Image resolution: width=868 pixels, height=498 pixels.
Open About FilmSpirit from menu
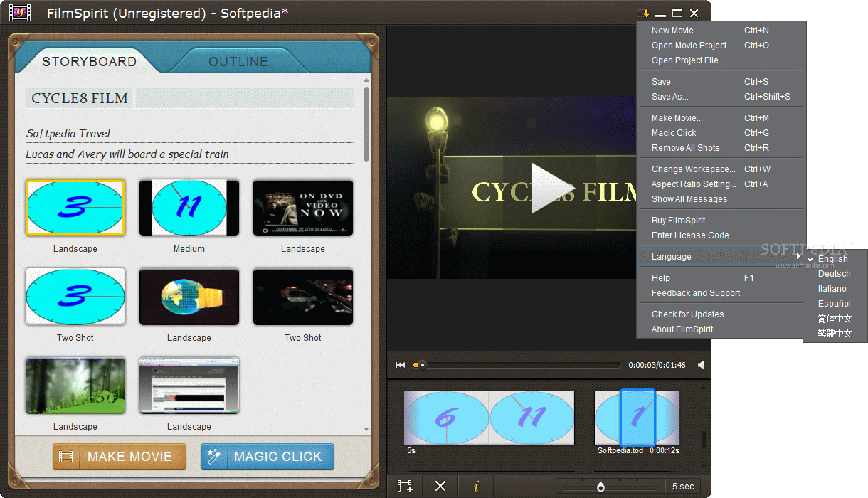click(721, 329)
